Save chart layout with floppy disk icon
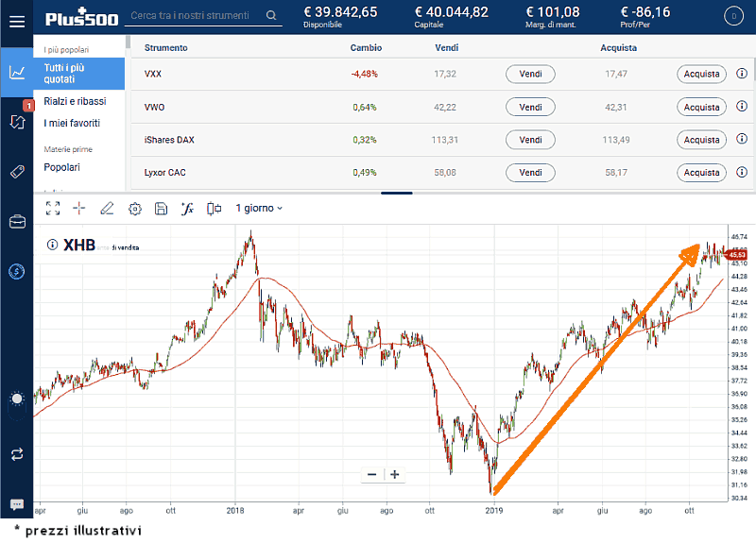 (161, 209)
